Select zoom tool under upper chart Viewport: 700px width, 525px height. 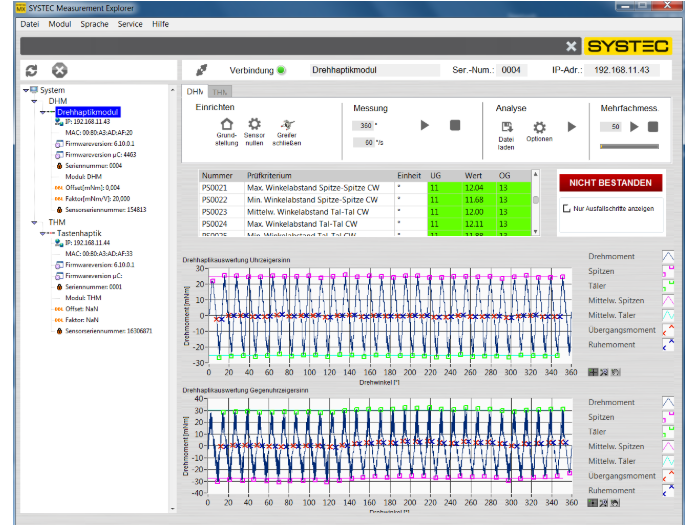coord(604,372)
